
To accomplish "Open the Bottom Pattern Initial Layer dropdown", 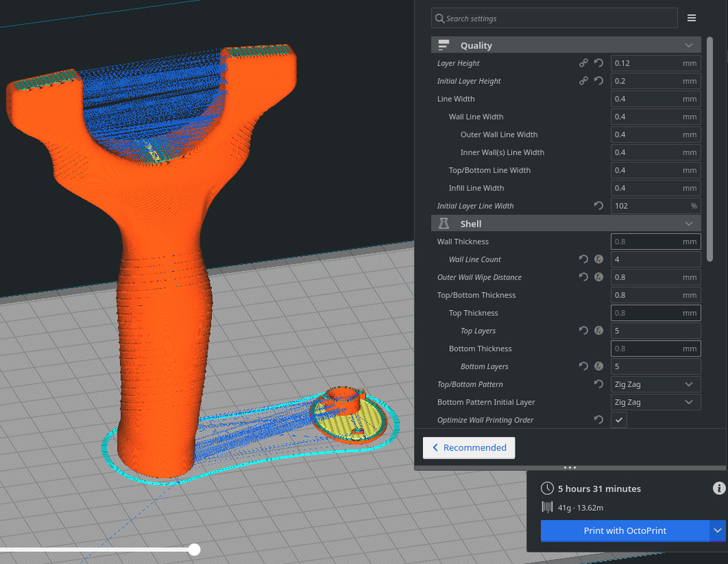I will click(655, 403).
